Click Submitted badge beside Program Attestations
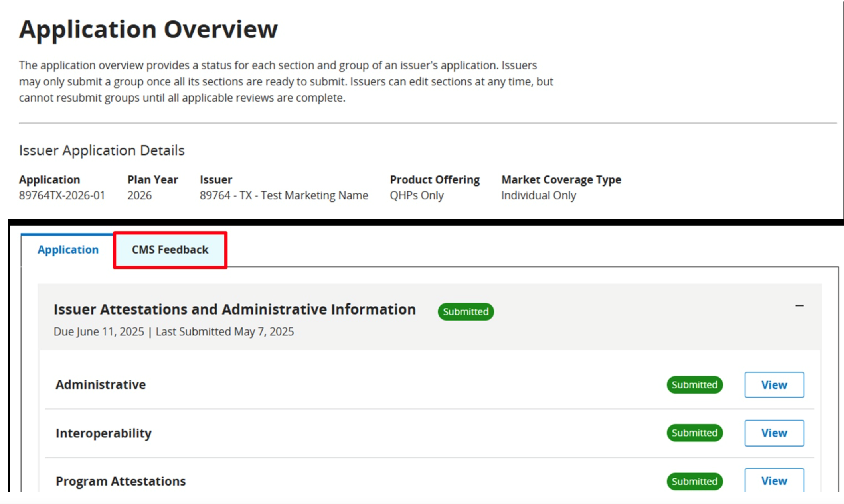Image resolution: width=844 pixels, height=504 pixels. click(x=694, y=481)
